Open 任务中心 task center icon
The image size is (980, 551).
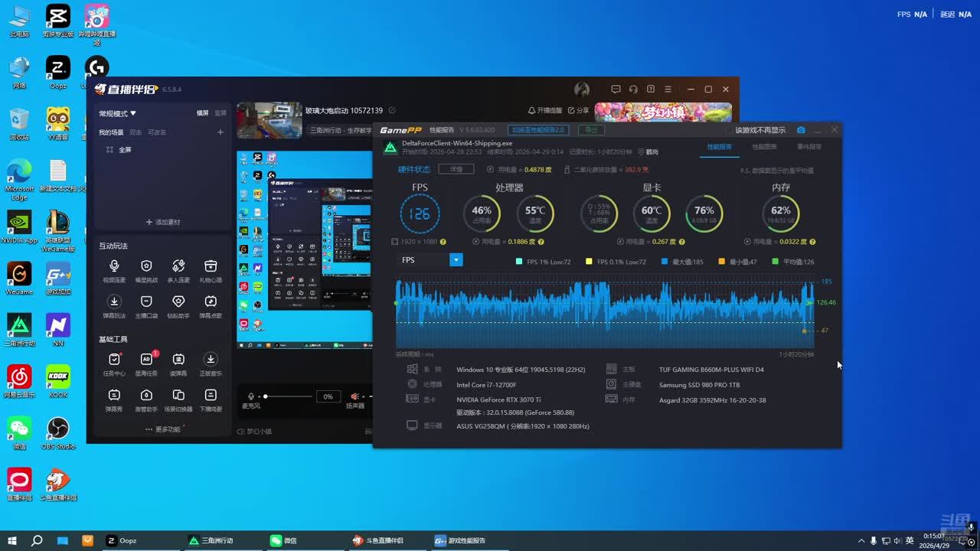point(114,360)
